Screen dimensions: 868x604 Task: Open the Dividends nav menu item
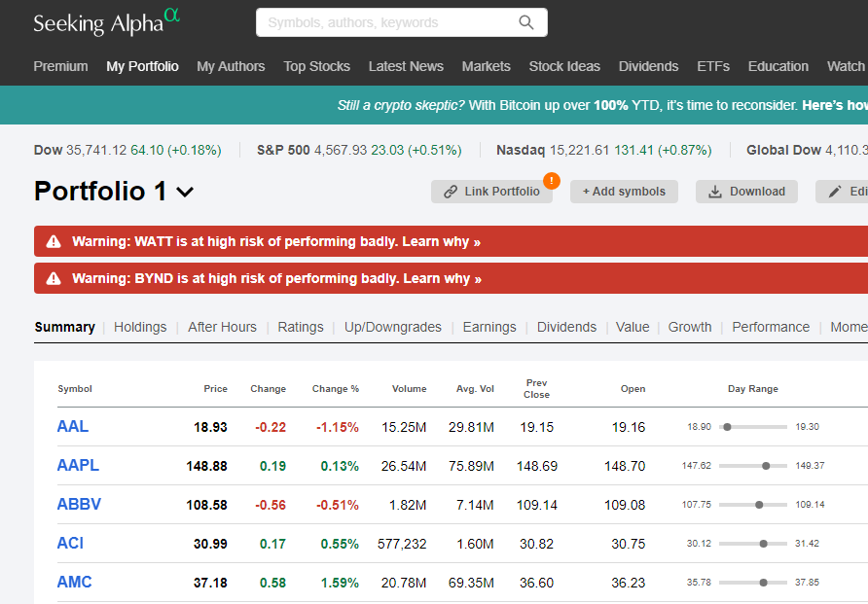[x=648, y=66]
